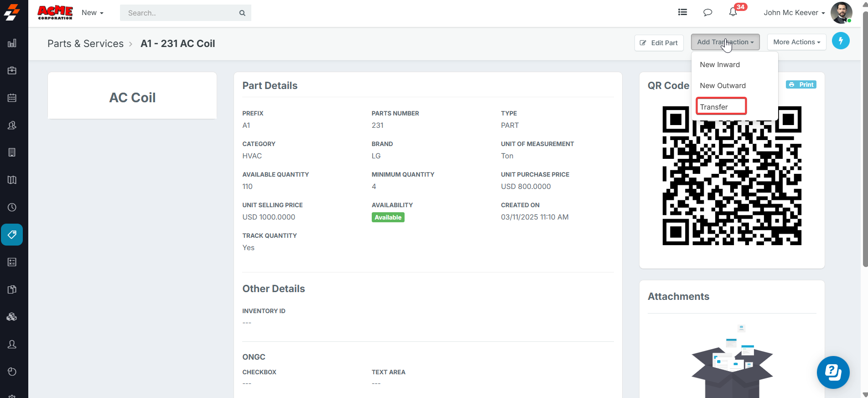Image resolution: width=868 pixels, height=398 pixels.
Task: Click the clock icon in sidebar
Action: click(12, 207)
